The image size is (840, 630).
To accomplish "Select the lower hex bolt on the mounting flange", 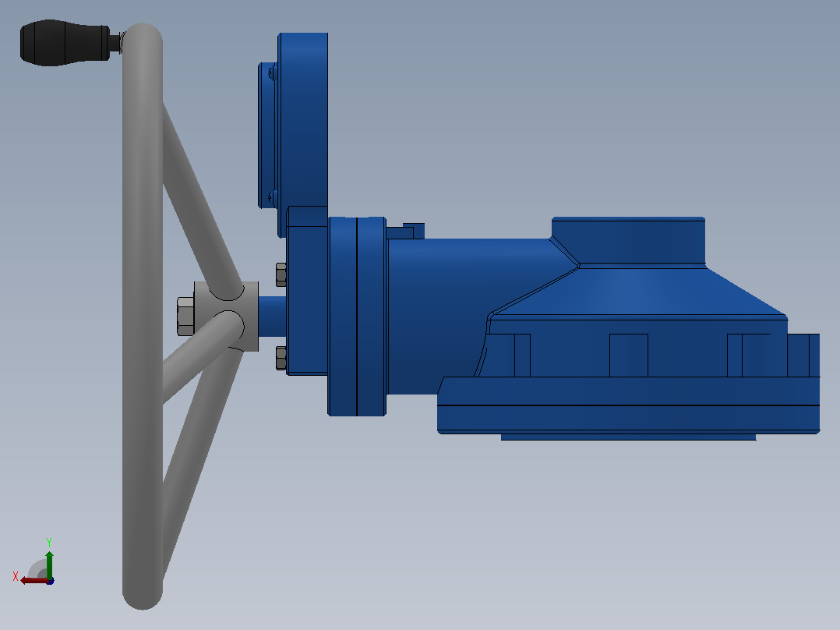I will (x=281, y=358).
